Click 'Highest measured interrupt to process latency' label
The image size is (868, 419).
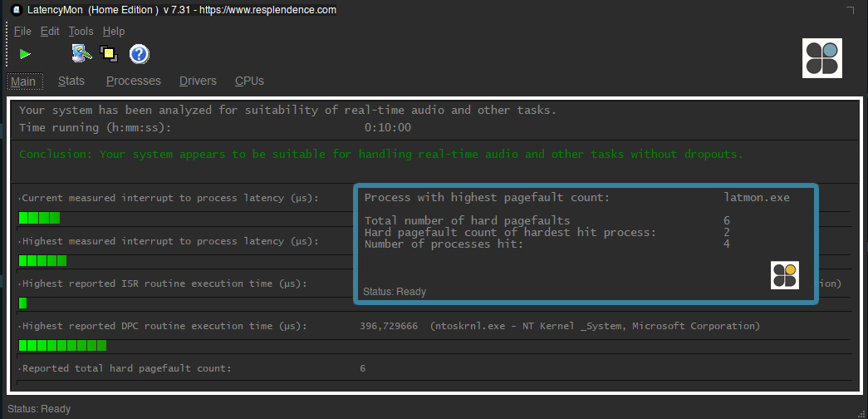(169, 241)
